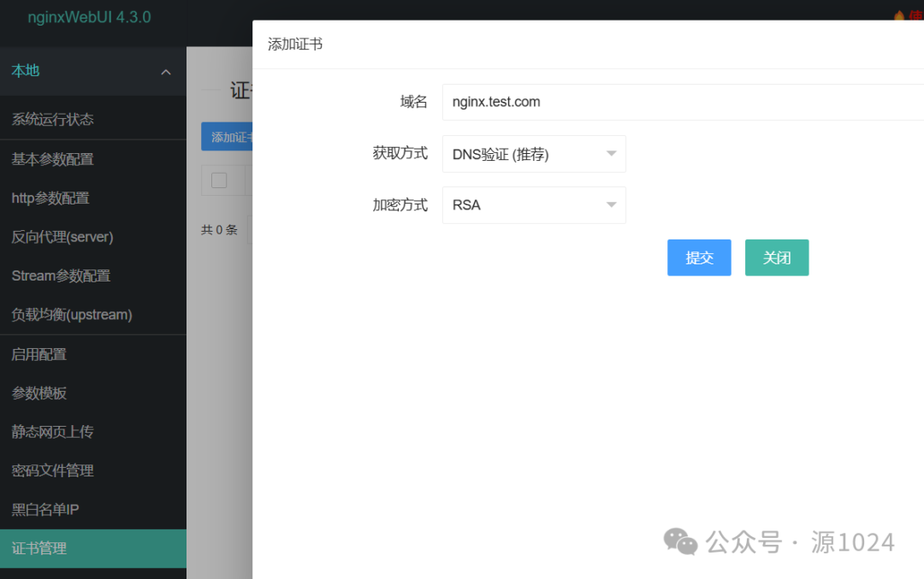Select 证书管理 in the sidebar
The height and width of the screenshot is (579, 924).
93,548
